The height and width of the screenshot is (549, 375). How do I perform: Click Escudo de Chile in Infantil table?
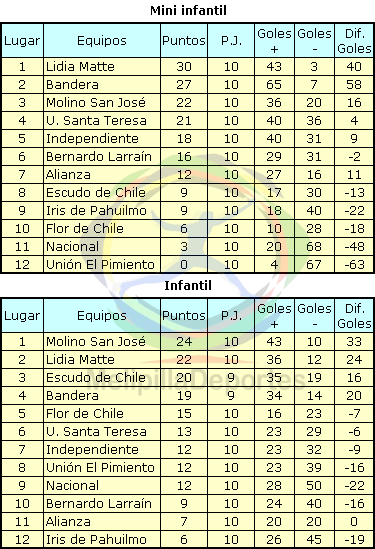tap(96, 377)
